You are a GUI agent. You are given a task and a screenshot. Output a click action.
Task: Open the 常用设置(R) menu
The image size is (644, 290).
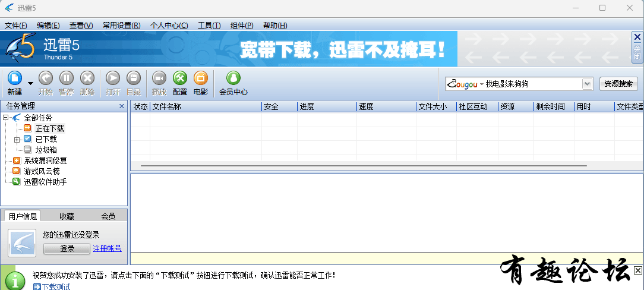pyautogui.click(x=122, y=26)
